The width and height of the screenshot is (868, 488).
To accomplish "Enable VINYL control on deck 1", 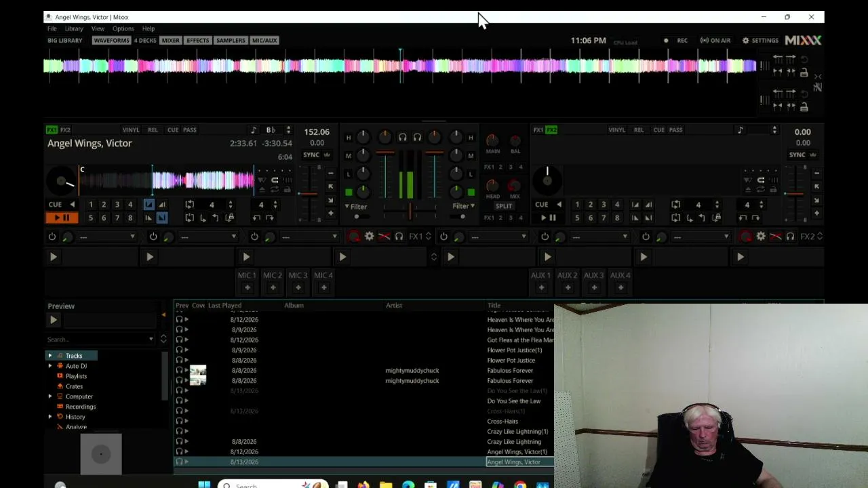I will (x=131, y=129).
